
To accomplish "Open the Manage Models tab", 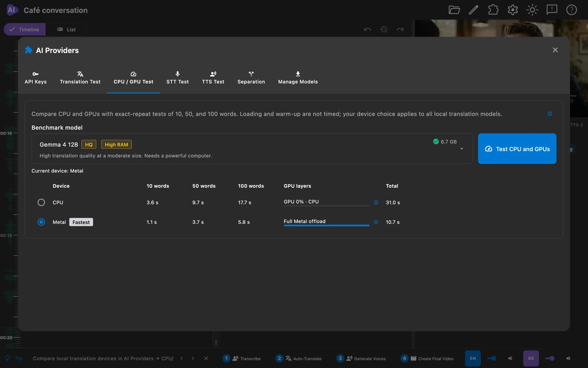I will pyautogui.click(x=298, y=78).
